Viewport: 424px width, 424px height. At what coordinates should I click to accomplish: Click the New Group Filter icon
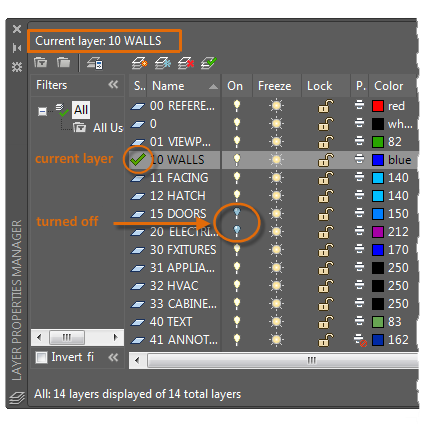click(x=63, y=62)
